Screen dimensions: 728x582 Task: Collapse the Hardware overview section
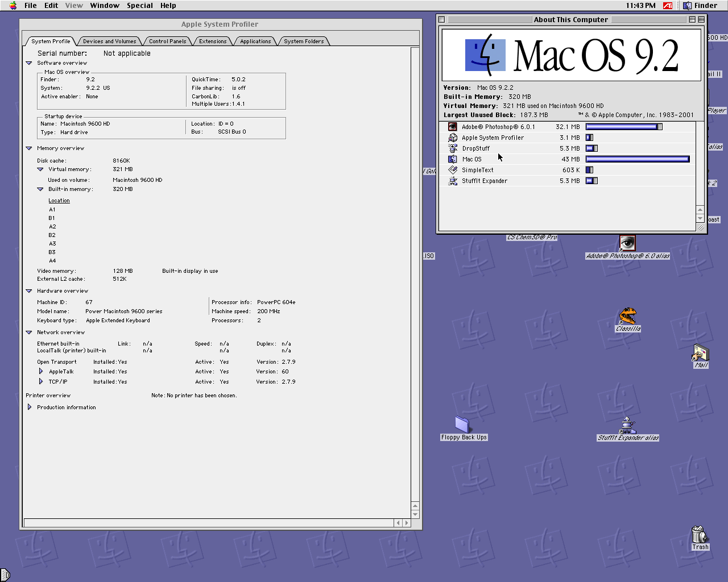click(x=29, y=291)
